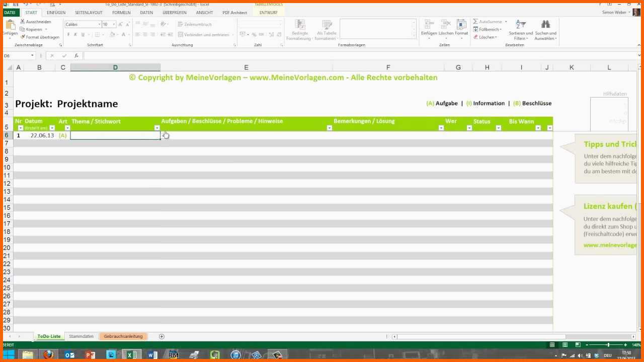Click the www.meinevorlagen link in side panel
This screenshot has height=362, width=644.
tap(610, 245)
